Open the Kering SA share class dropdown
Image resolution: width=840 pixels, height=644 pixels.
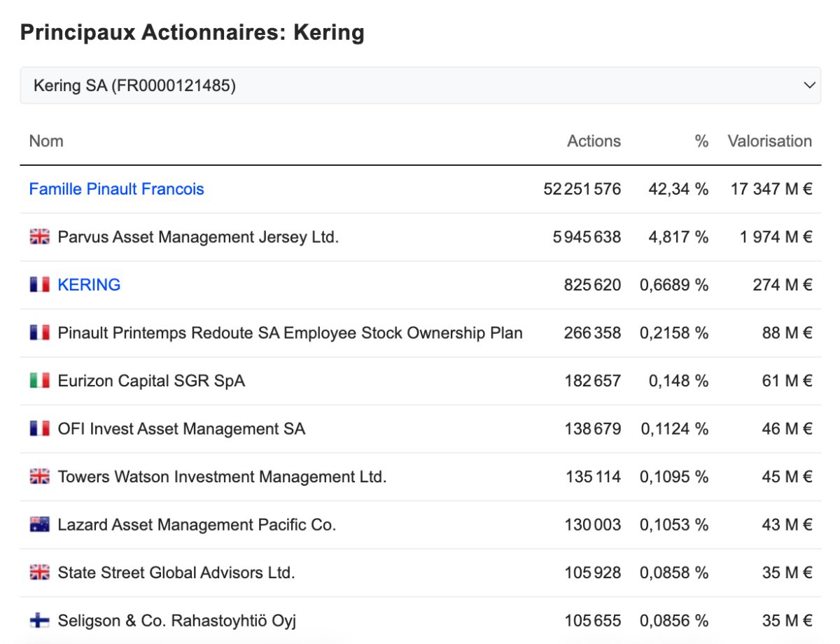(x=420, y=85)
